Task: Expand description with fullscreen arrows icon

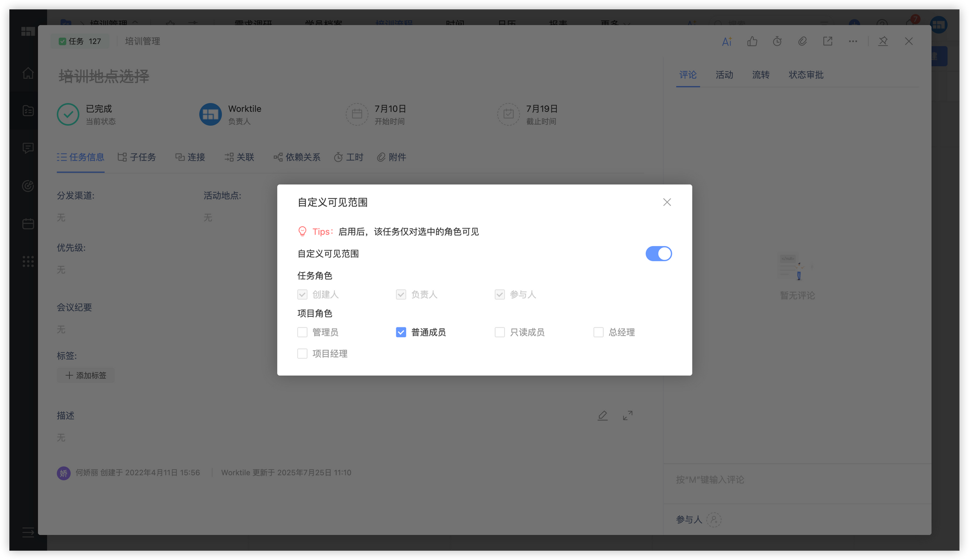Action: click(x=627, y=416)
